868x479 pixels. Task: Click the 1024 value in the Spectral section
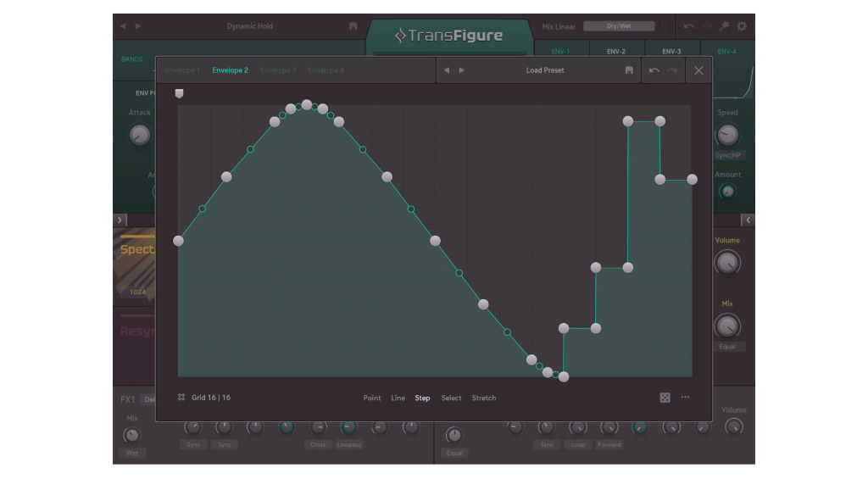click(138, 292)
